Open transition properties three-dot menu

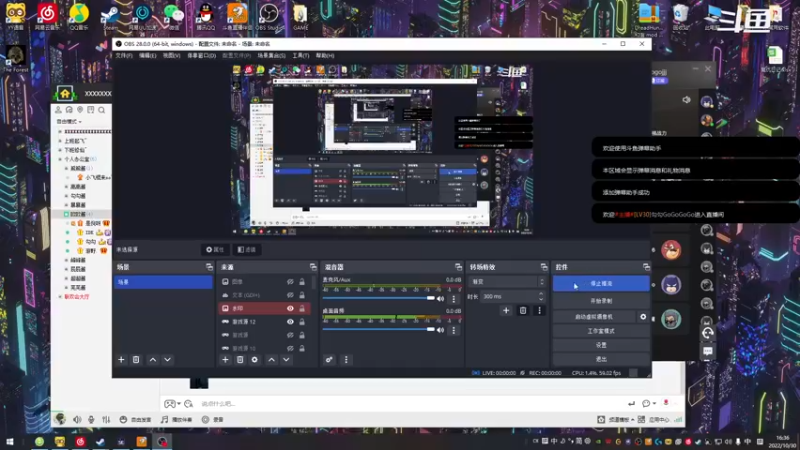[539, 310]
